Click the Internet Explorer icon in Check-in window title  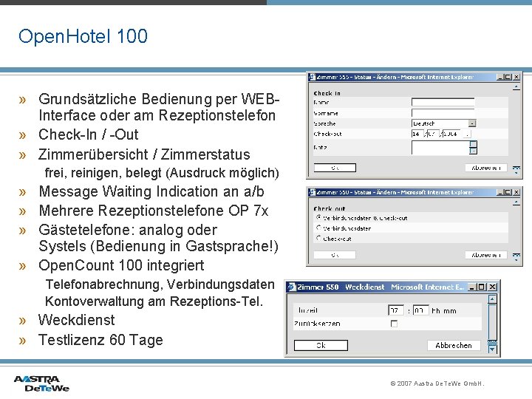click(x=312, y=77)
